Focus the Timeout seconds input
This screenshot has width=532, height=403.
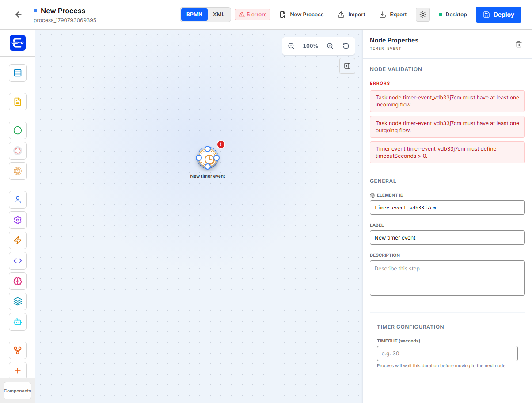[447, 354]
